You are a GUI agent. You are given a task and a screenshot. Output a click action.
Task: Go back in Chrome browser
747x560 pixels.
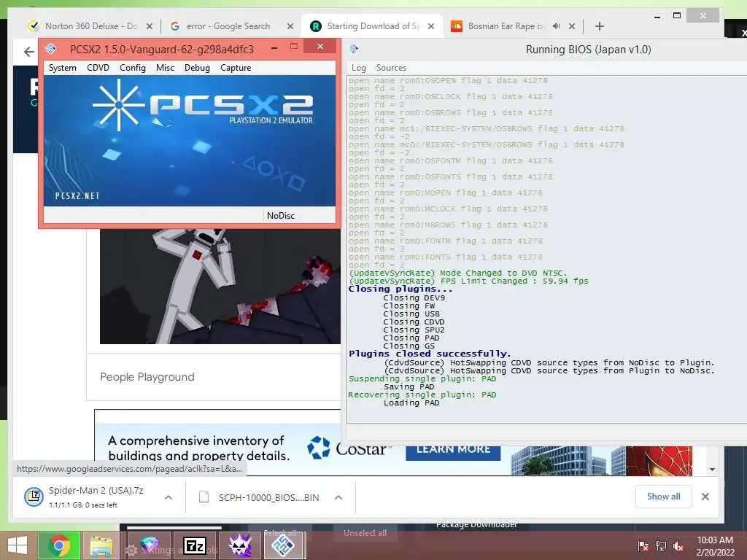29,52
